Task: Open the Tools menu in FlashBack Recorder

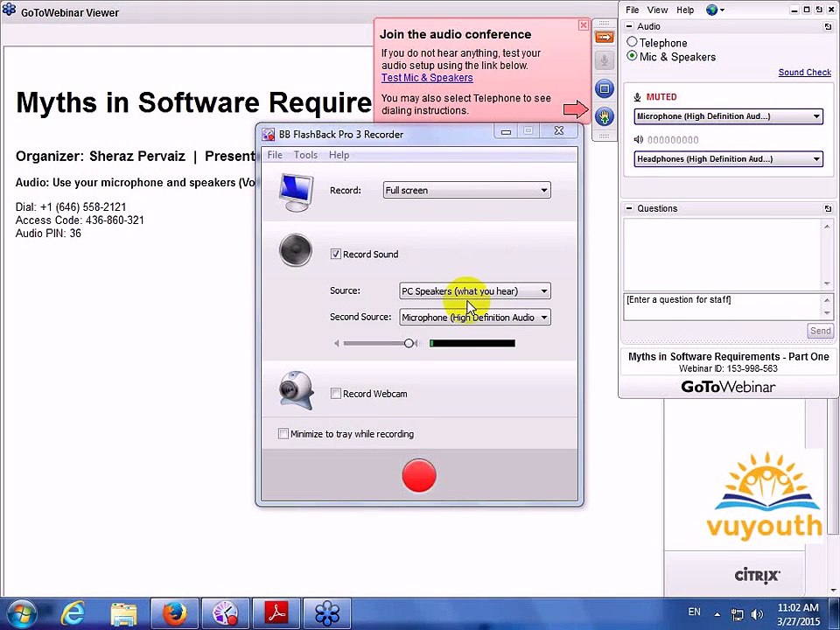Action: click(x=305, y=155)
